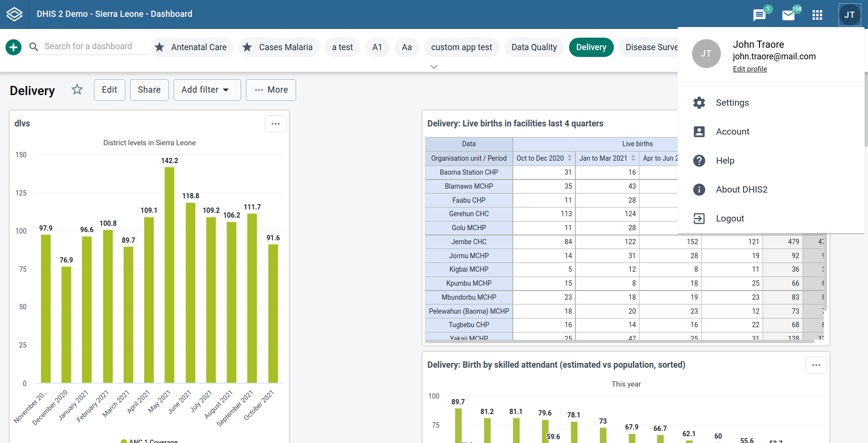Click the Edit profile link

[750, 69]
